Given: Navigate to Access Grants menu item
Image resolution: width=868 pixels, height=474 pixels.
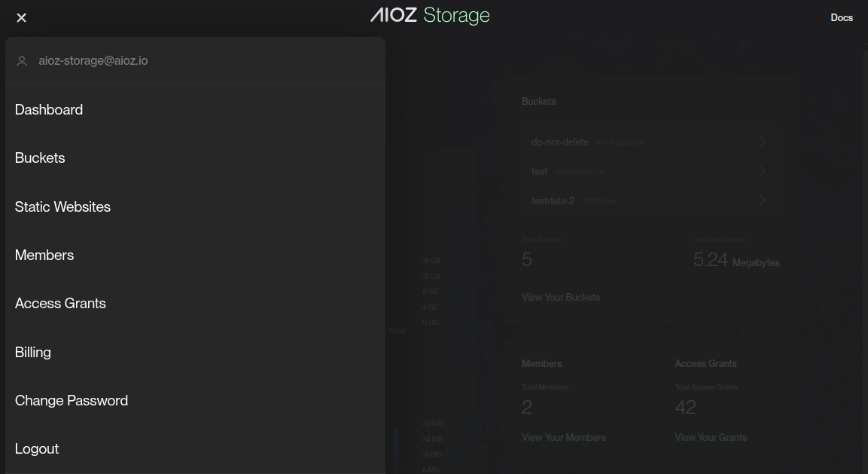Looking at the screenshot, I should point(60,304).
